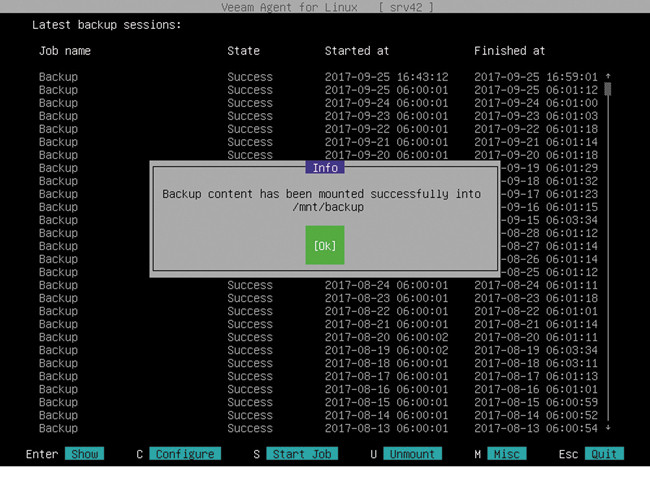Select session started 2017-08-23 06:00:01
650x488 pixels.
318,298
